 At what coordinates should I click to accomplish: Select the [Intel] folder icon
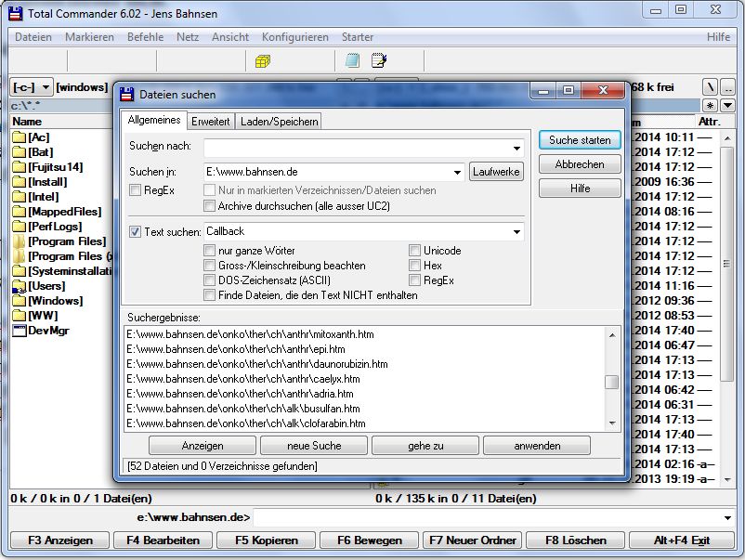19,197
